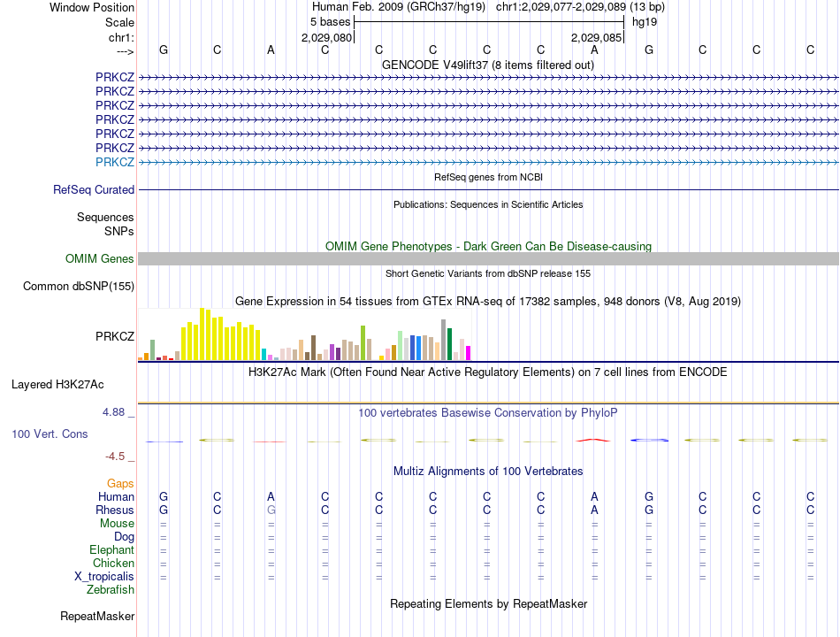
Task: Click the magenta bar ending the GTEx chart
Action: pyautogui.click(x=469, y=353)
